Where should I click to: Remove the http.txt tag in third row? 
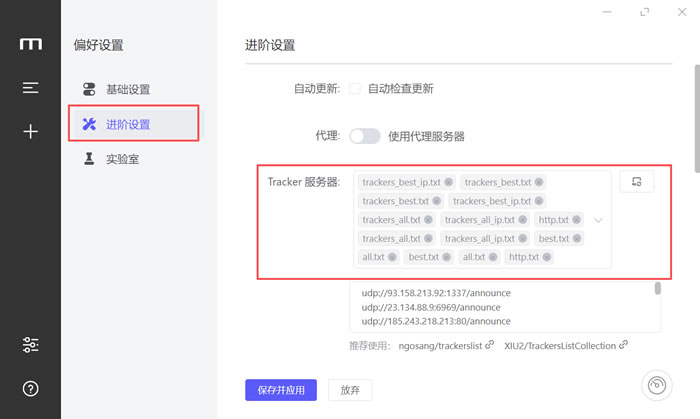click(x=577, y=220)
